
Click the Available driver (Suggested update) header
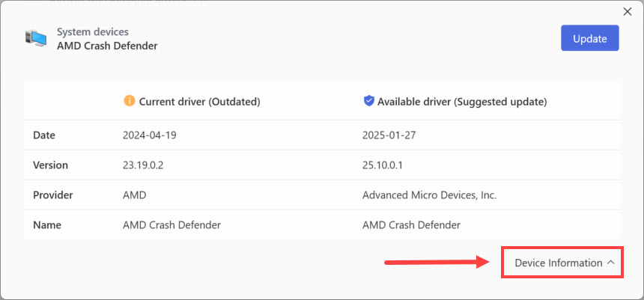pos(462,101)
